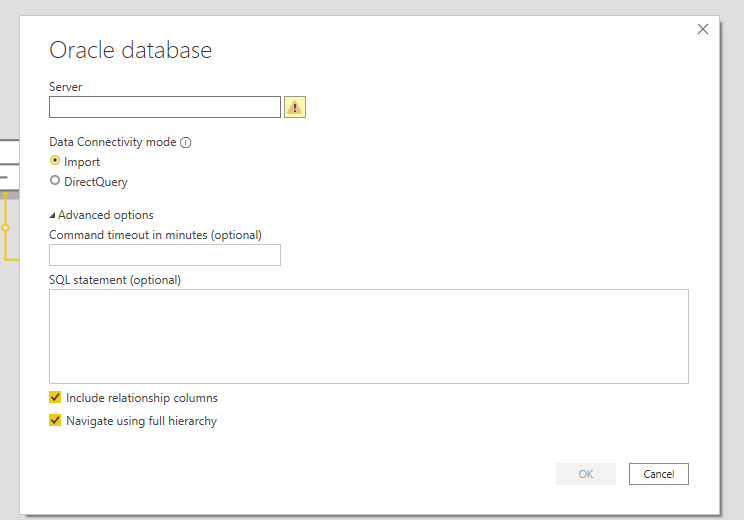This screenshot has width=744, height=520.
Task: Cancel the Oracle database dialog
Action: click(x=659, y=474)
